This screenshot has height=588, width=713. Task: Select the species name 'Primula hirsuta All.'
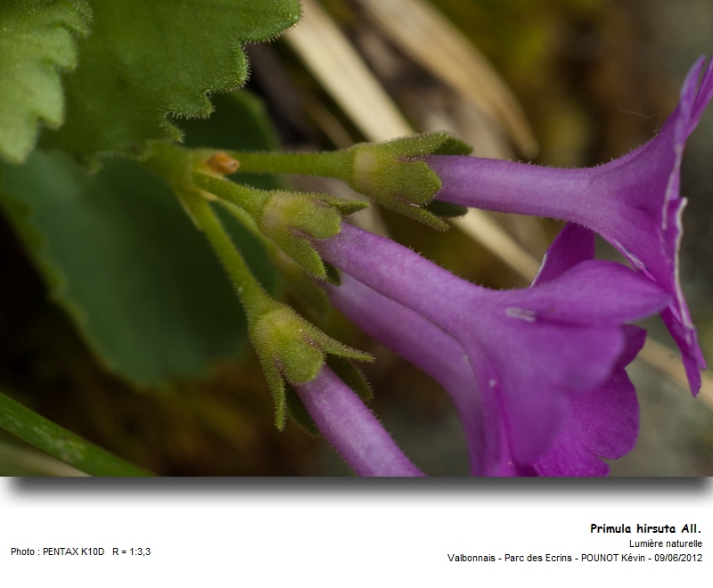[645, 528]
